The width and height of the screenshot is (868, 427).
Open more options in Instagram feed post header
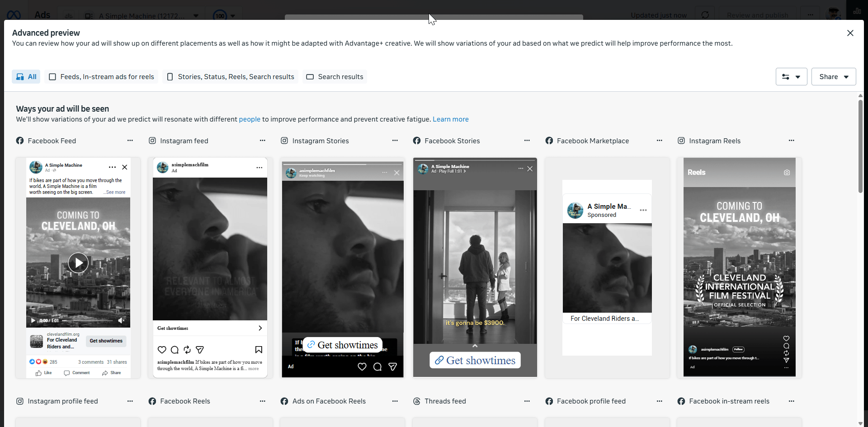259,168
